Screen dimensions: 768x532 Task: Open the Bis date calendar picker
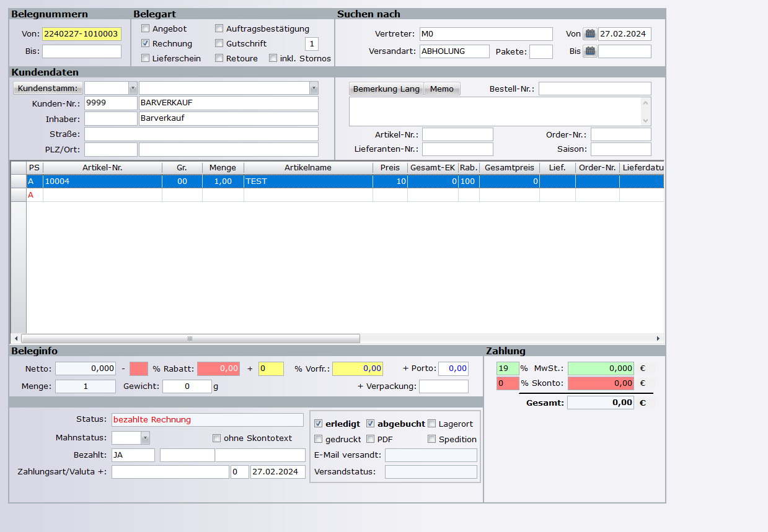point(590,51)
